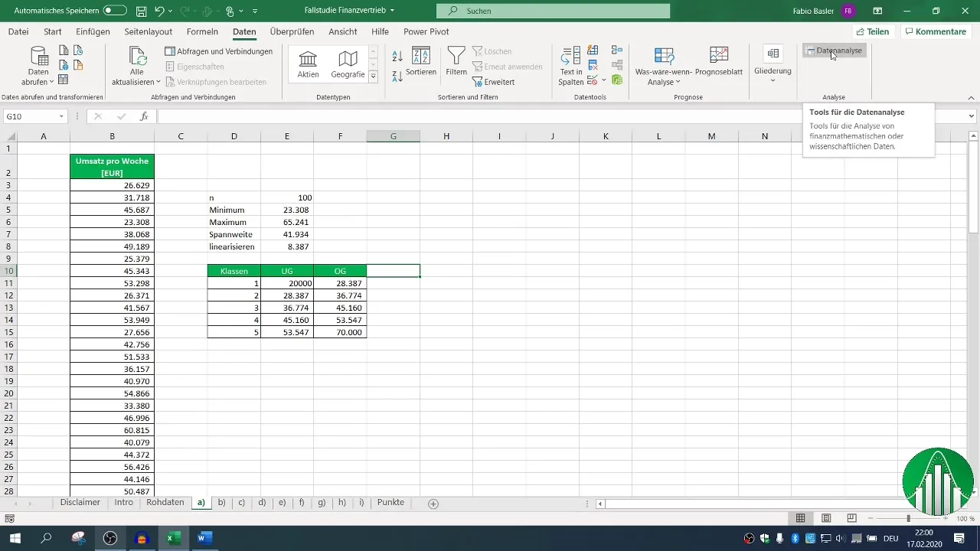The height and width of the screenshot is (551, 980).
Task: Switch to the Start ribbon tab
Action: [53, 32]
